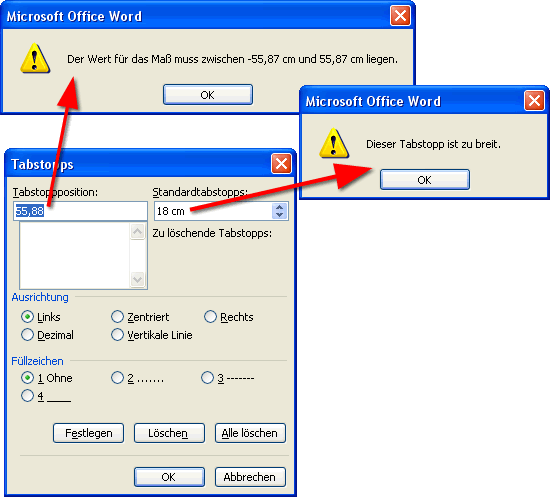
Task: Close the measurement range warning dialog
Action: coord(400,16)
